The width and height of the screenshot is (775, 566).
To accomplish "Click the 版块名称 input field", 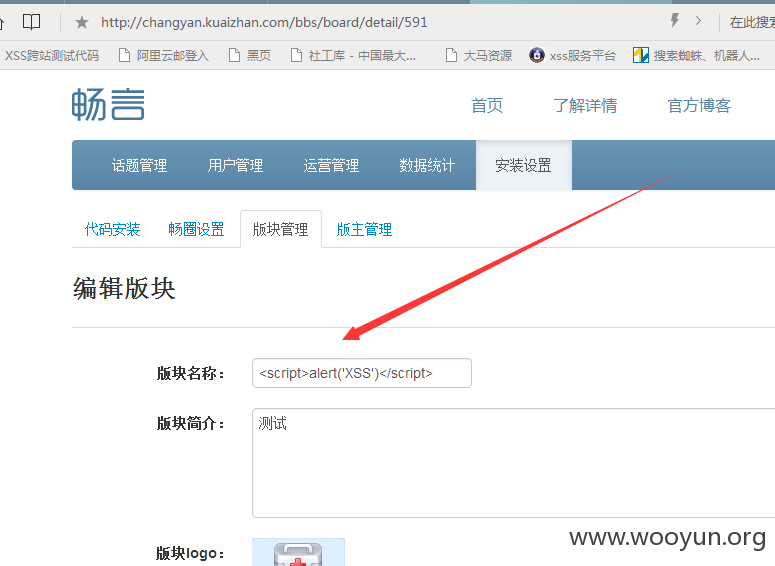I will pos(362,373).
